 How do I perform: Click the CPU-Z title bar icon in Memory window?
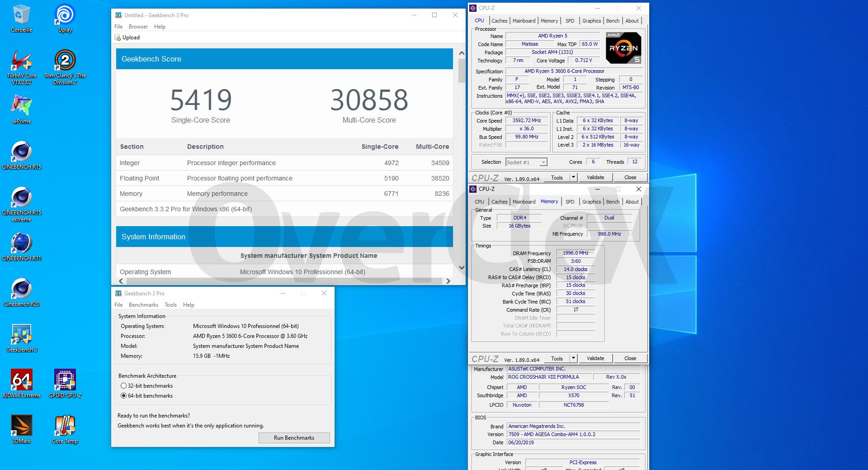[473, 189]
